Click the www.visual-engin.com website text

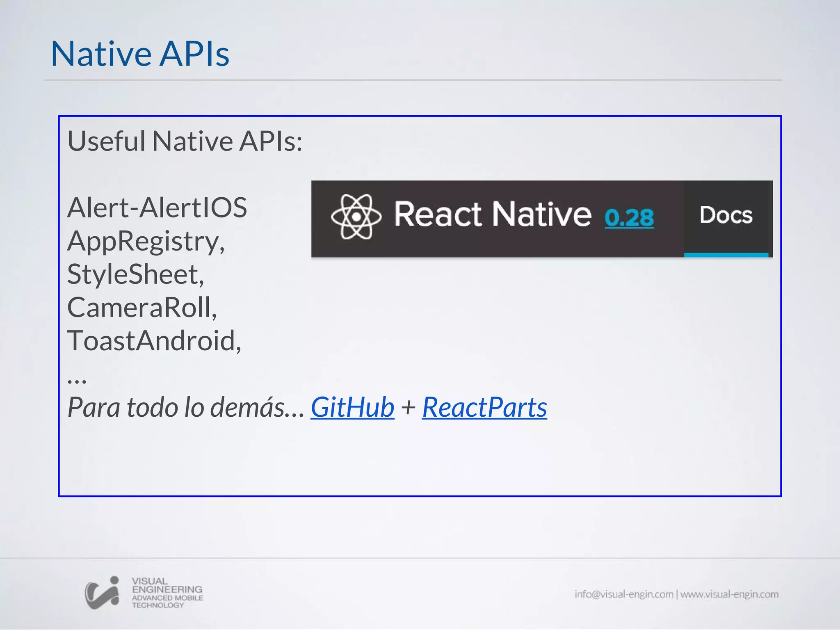coord(730,594)
